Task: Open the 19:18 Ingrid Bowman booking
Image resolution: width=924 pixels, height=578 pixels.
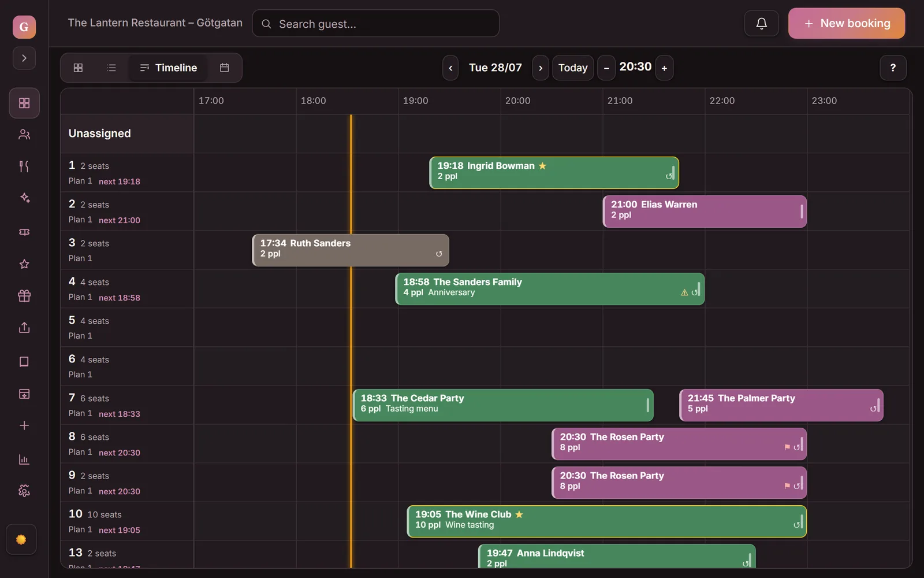Action: pos(554,172)
